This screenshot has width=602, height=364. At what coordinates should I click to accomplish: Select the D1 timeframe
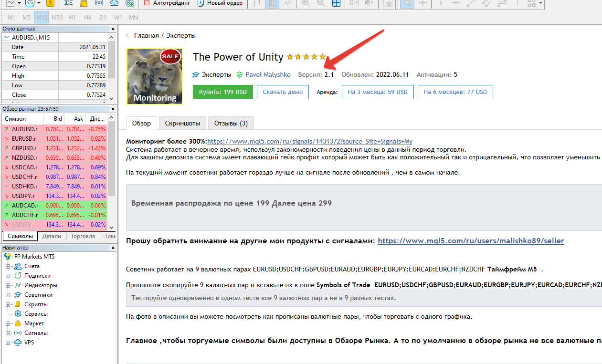(103, 17)
